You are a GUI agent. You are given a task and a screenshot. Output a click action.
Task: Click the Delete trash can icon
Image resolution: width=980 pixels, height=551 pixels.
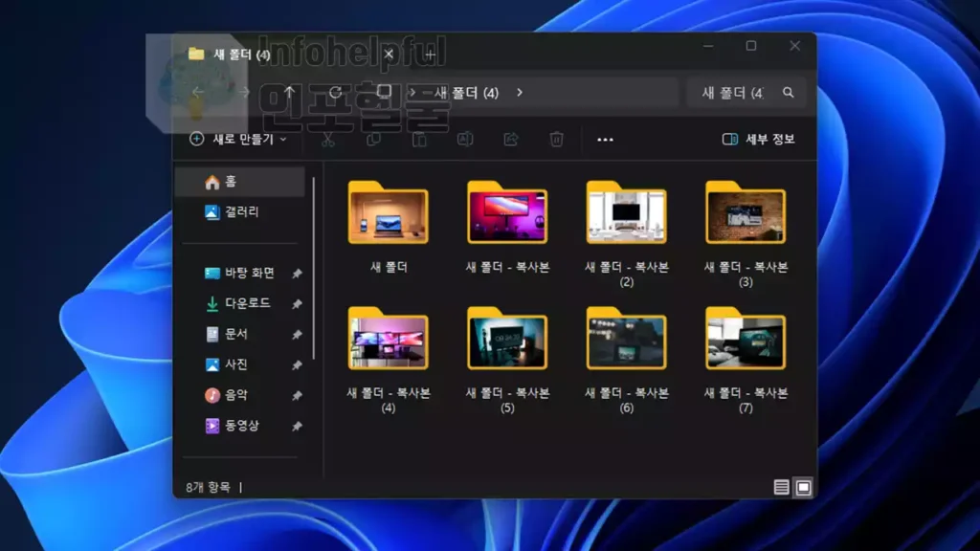(556, 140)
